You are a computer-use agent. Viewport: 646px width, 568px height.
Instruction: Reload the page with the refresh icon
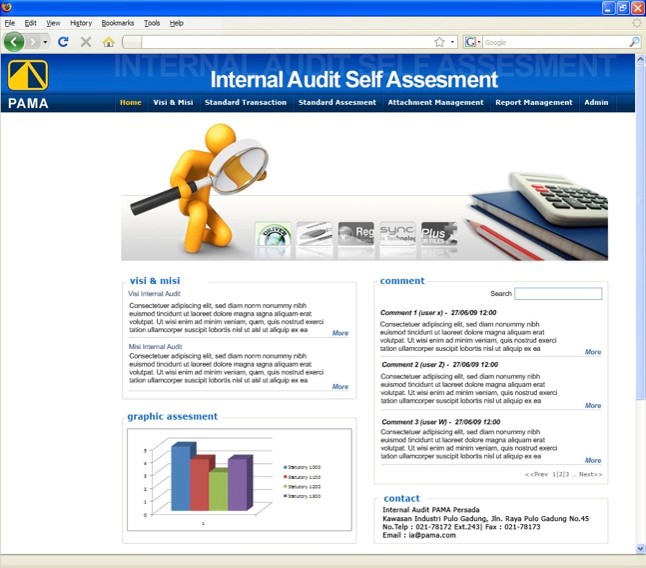coord(63,42)
